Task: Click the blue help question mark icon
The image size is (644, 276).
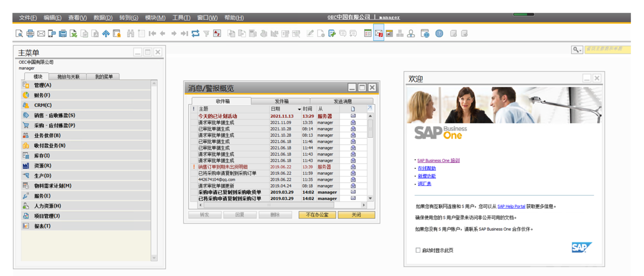Action: pos(439,34)
